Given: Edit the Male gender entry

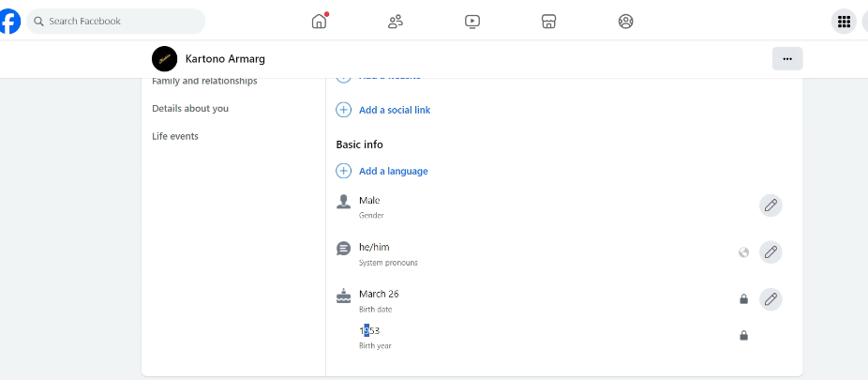Looking at the screenshot, I should click(771, 205).
